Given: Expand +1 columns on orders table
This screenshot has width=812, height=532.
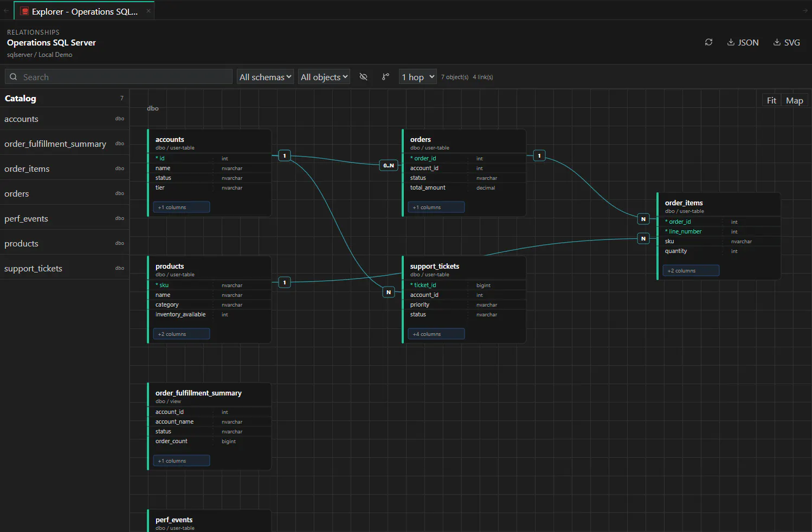Looking at the screenshot, I should coord(436,207).
